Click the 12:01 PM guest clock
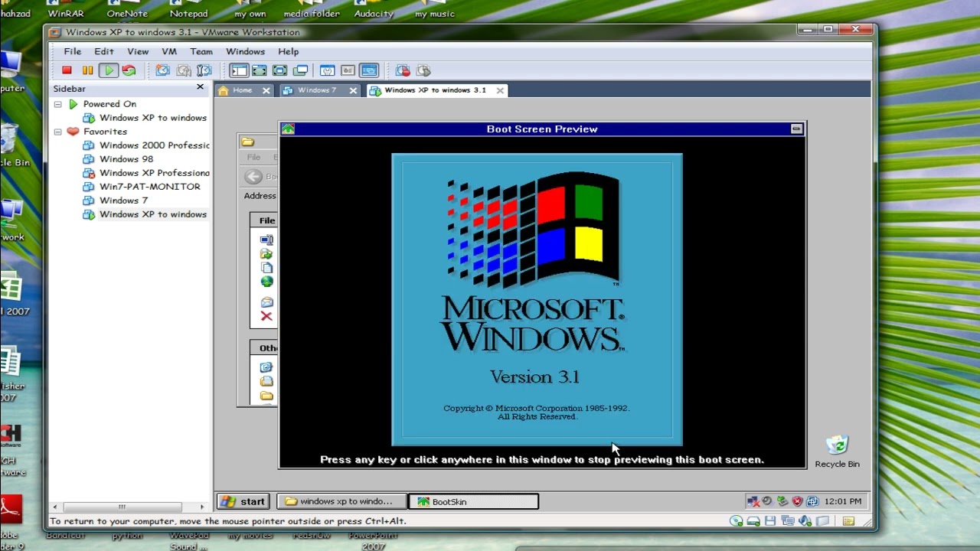Viewport: 980px width, 551px height. click(x=843, y=501)
